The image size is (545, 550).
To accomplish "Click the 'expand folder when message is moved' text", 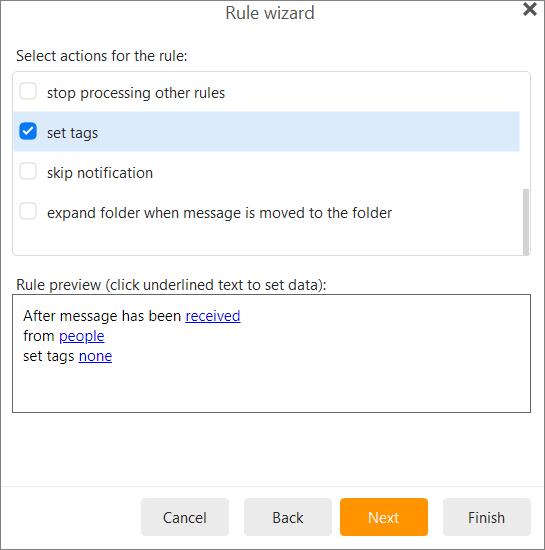I will (219, 213).
